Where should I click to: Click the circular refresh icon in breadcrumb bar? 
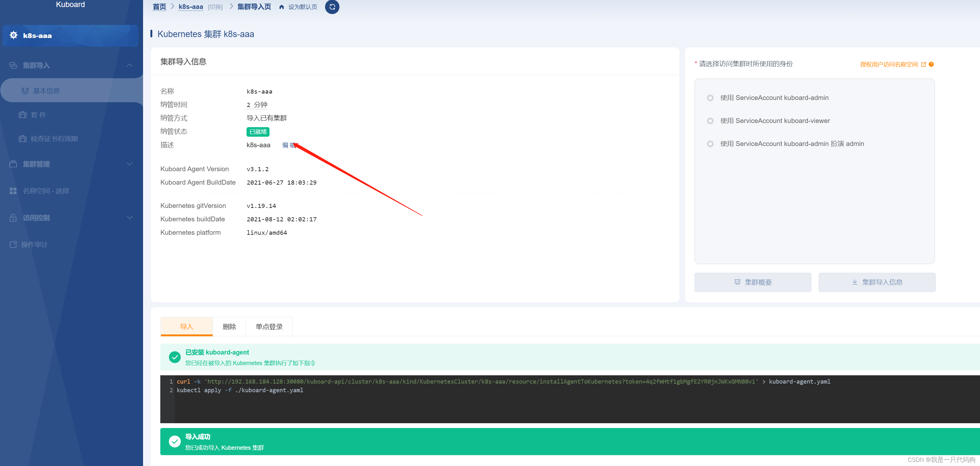pos(332,7)
